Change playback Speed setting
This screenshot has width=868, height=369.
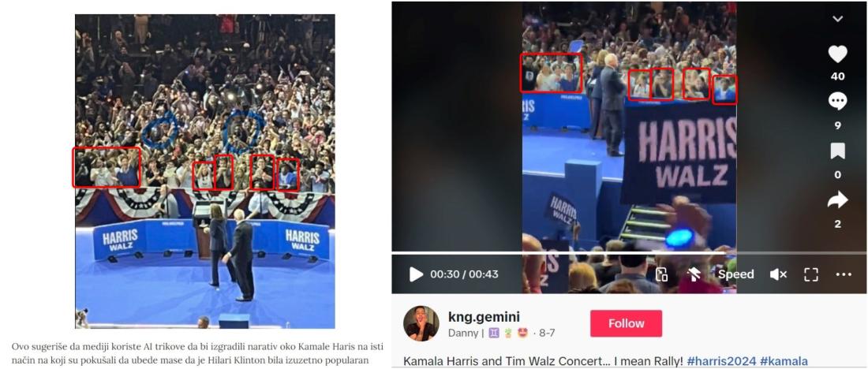click(735, 274)
